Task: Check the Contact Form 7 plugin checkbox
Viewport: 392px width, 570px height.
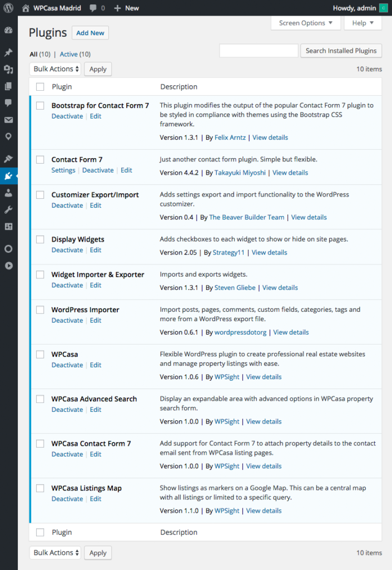Action: click(x=40, y=160)
